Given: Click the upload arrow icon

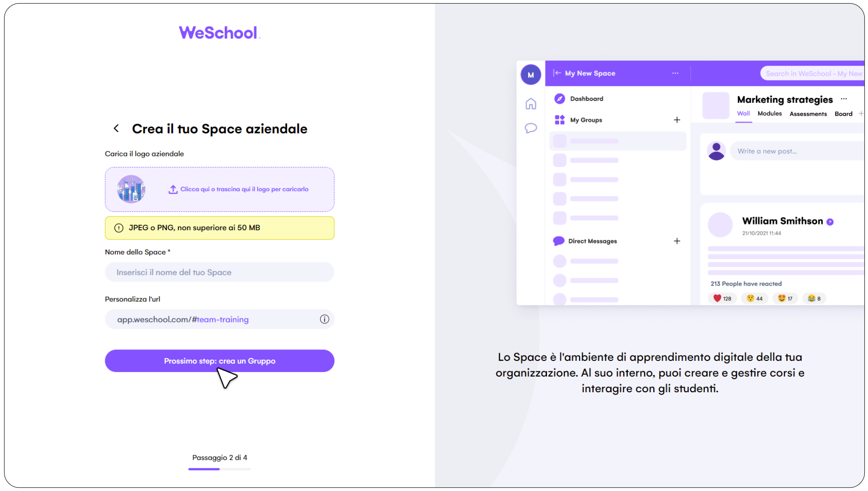Looking at the screenshot, I should tap(173, 190).
